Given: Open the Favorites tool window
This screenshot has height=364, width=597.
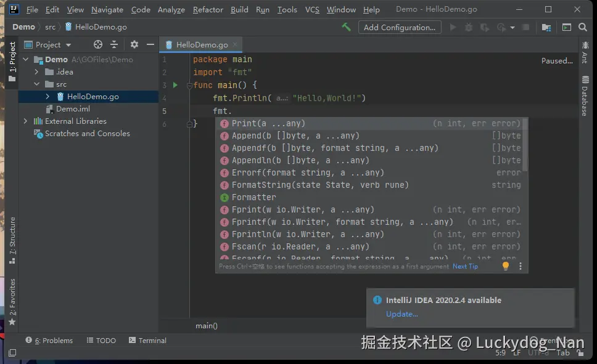Looking at the screenshot, I should pos(12,302).
